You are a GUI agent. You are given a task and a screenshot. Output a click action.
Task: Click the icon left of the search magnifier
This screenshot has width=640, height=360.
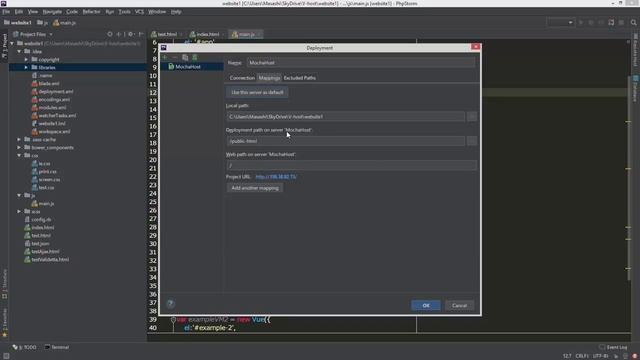click(x=621, y=22)
